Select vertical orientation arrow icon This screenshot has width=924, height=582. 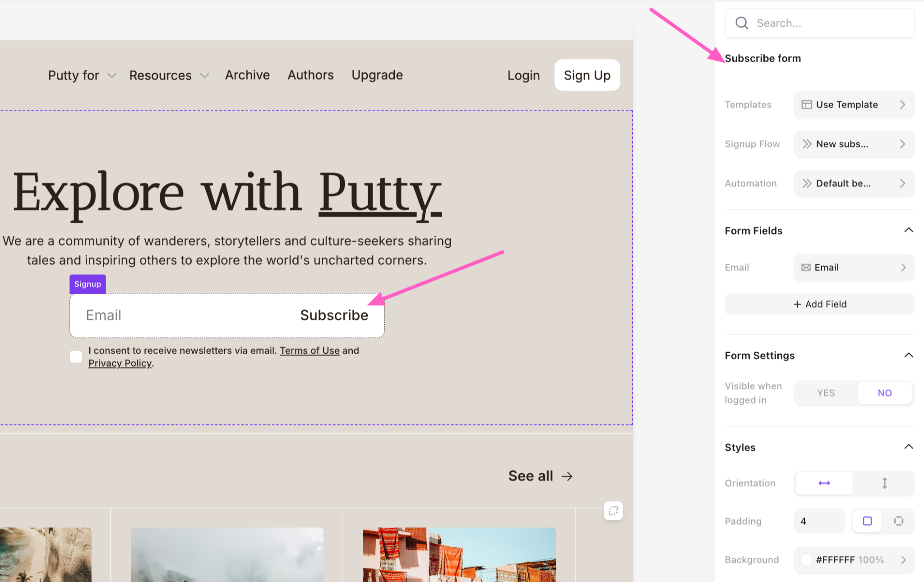coord(884,483)
